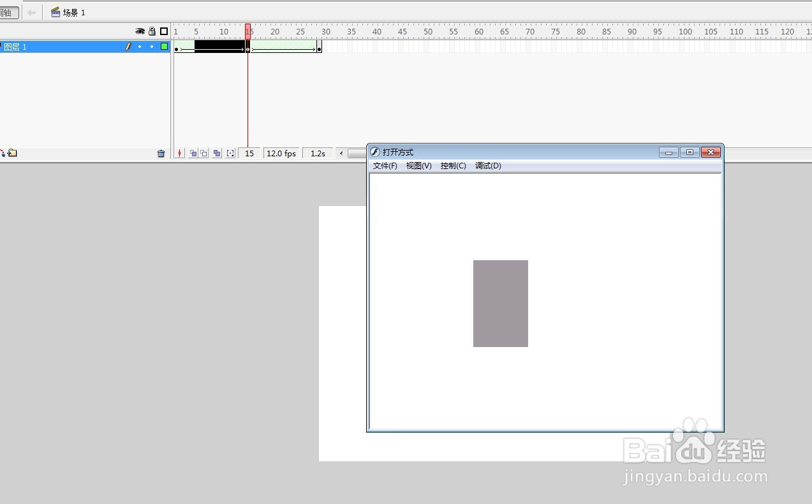Open Modify Onion Markers menu
812x504 pixels.
pyautogui.click(x=230, y=153)
